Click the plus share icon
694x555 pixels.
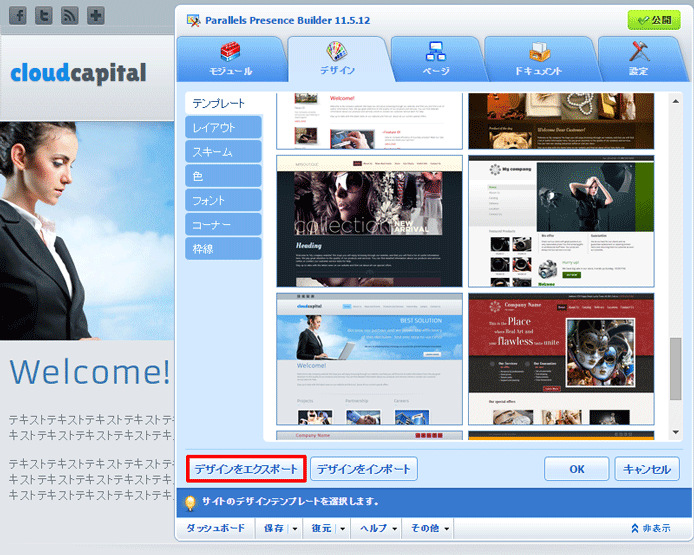point(96,16)
